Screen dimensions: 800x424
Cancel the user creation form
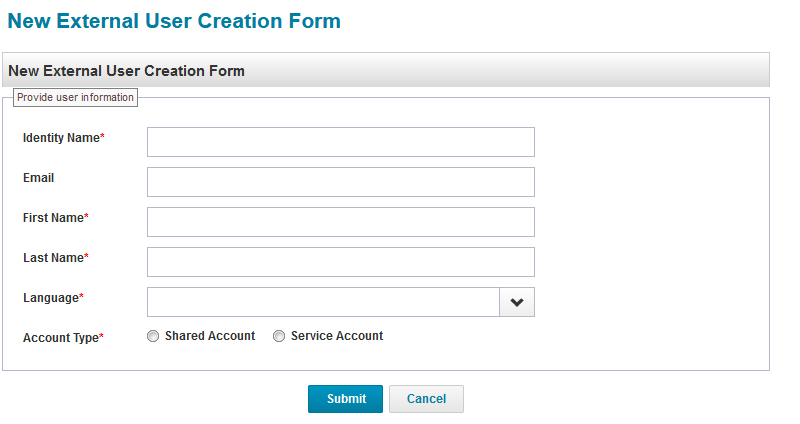(426, 399)
